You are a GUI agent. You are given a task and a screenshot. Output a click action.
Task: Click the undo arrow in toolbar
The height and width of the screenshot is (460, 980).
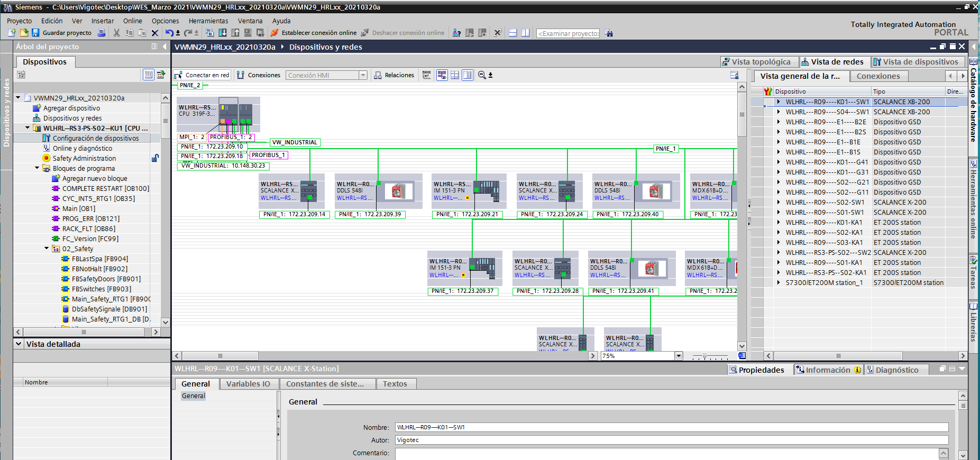169,33
